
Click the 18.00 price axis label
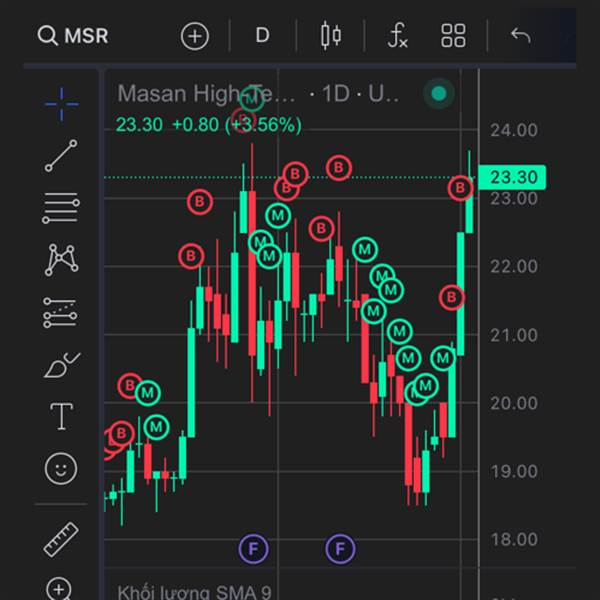pos(514,540)
